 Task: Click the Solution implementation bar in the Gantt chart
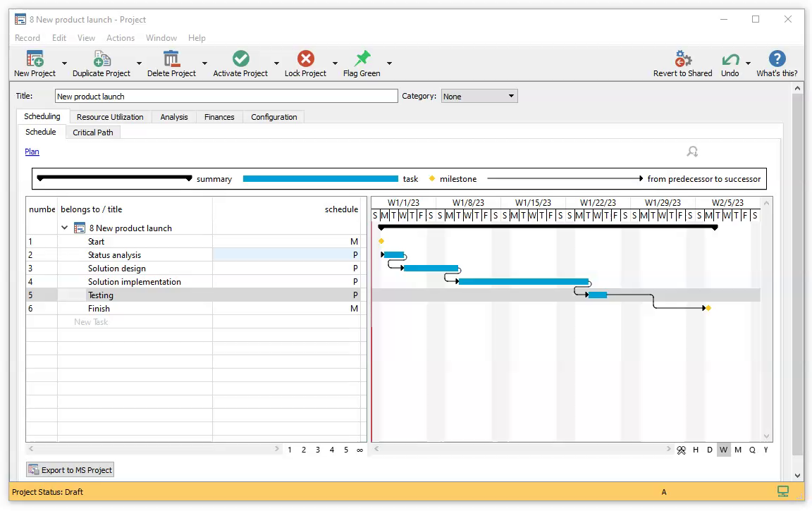[x=523, y=281]
